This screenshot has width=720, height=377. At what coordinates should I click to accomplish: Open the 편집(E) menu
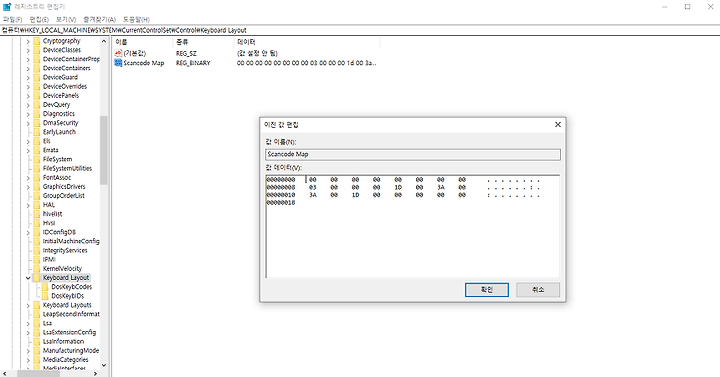[39, 19]
